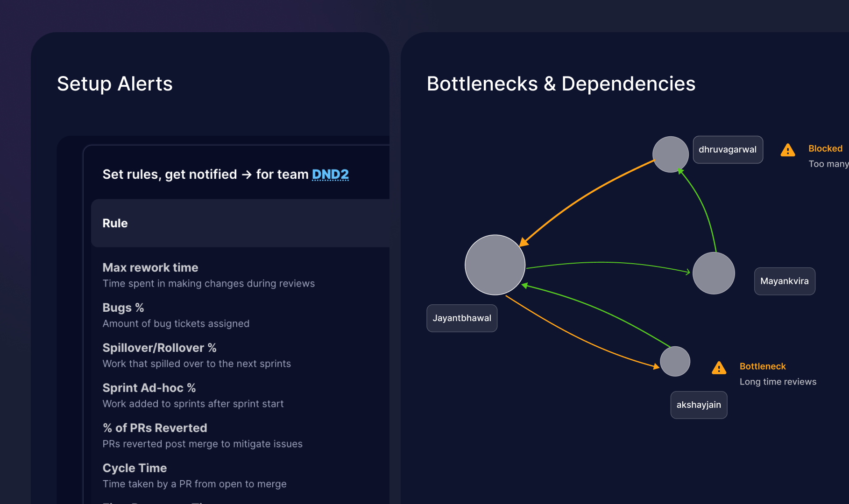Click the 'Set rules, get notified' title text
The width and height of the screenshot is (849, 504).
tap(170, 175)
